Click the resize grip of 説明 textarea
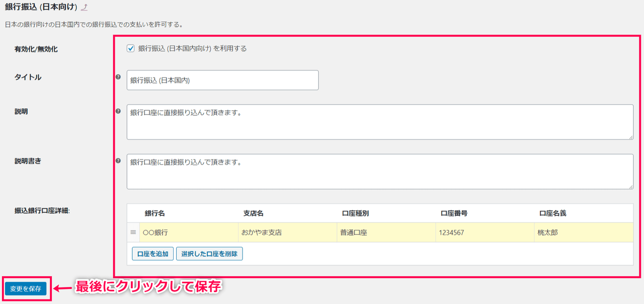This screenshot has height=304, width=644. pos(630,136)
